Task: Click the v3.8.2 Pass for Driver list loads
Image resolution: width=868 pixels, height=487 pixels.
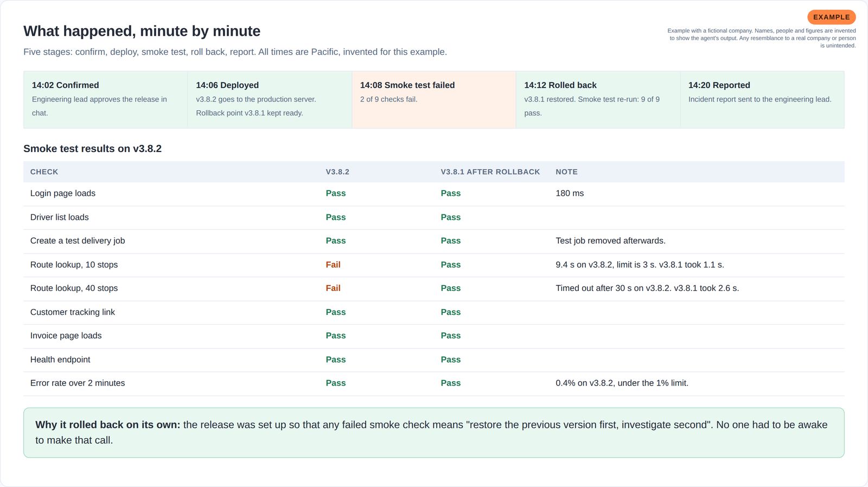Action: click(336, 217)
